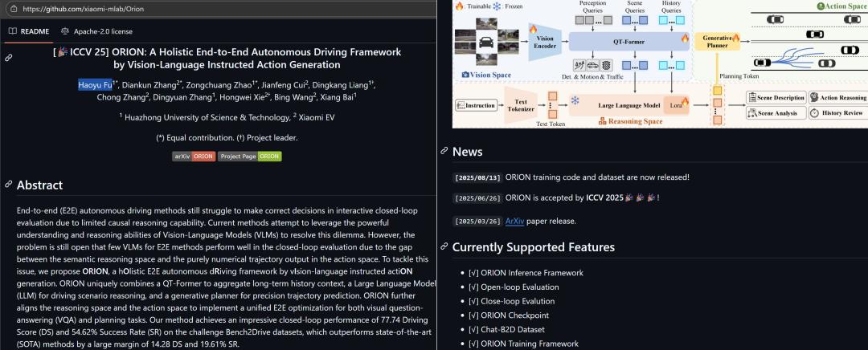Click author name Chong Zhang
The image size is (868, 350).
[121, 98]
